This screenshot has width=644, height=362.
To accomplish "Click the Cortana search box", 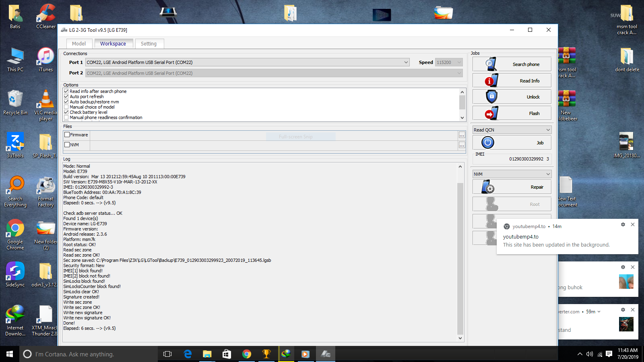I will [x=89, y=354].
